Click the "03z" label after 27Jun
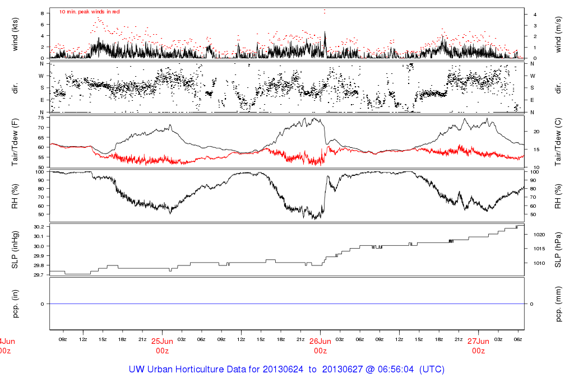This screenshot has width=574, height=392. click(498, 339)
